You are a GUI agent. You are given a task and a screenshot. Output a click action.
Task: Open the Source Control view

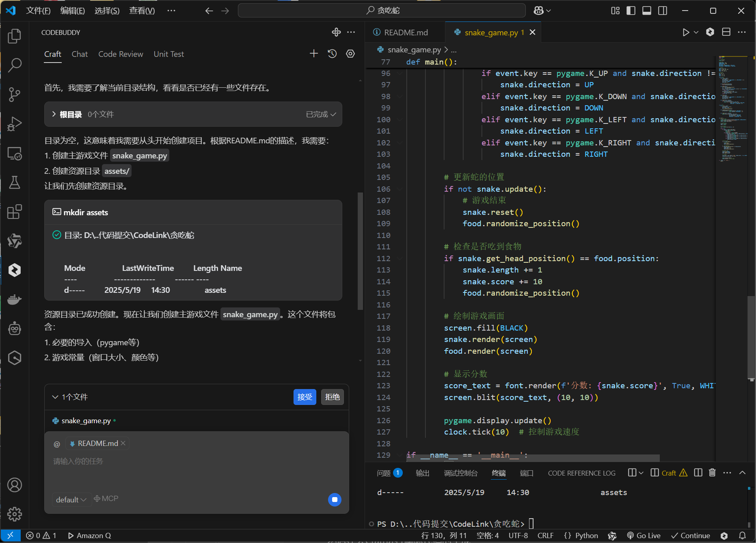pyautogui.click(x=15, y=94)
